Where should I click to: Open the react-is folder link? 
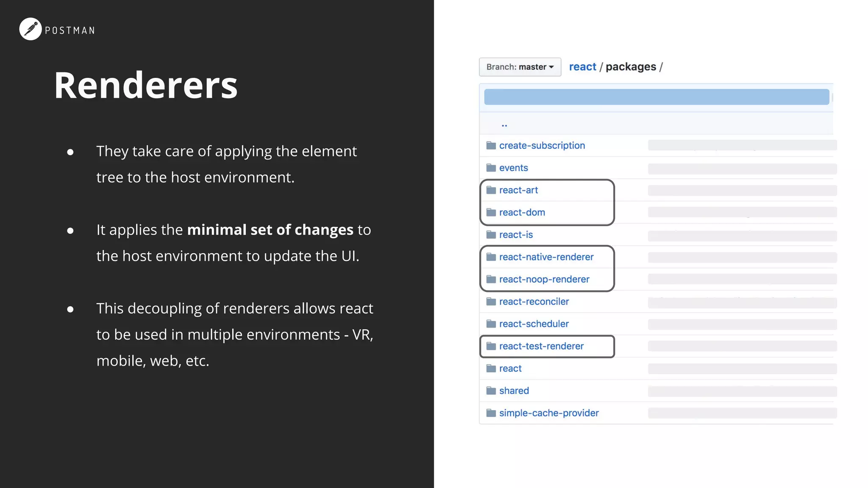516,235
